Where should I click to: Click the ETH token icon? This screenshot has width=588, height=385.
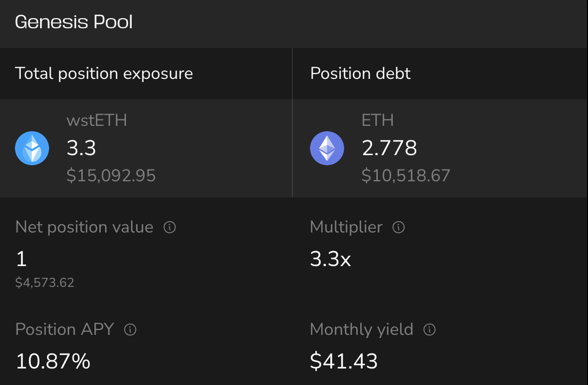click(x=327, y=148)
